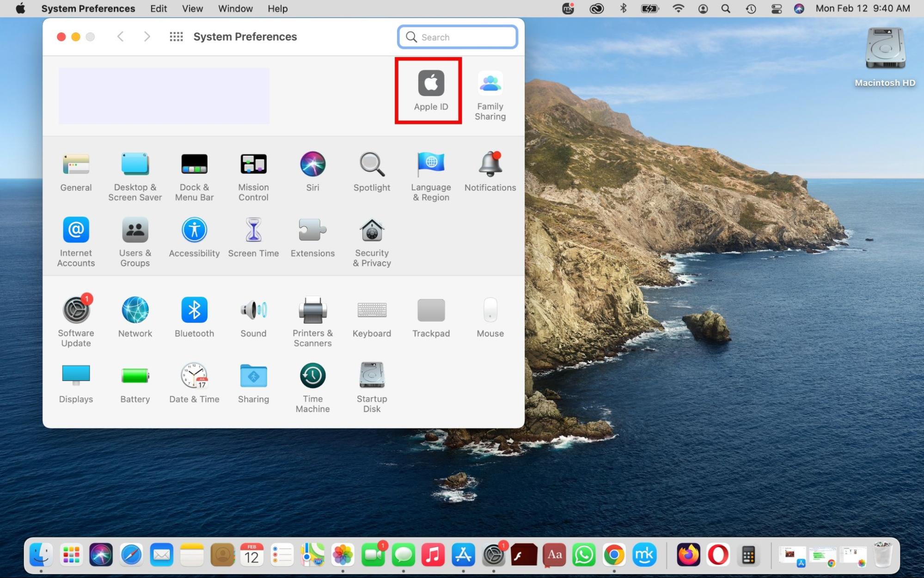
Task: Go forward with the right chevron
Action: click(x=147, y=37)
